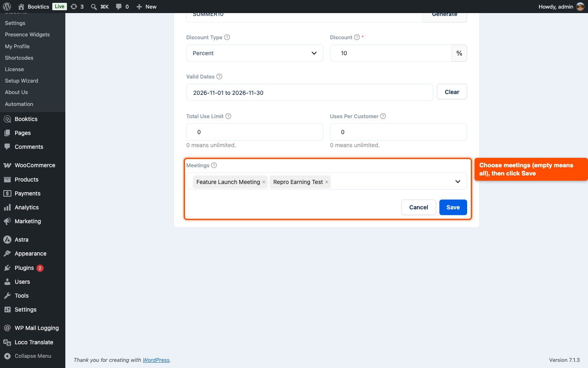The height and width of the screenshot is (368, 588).
Task: Click the plus New icon
Action: pos(139,7)
